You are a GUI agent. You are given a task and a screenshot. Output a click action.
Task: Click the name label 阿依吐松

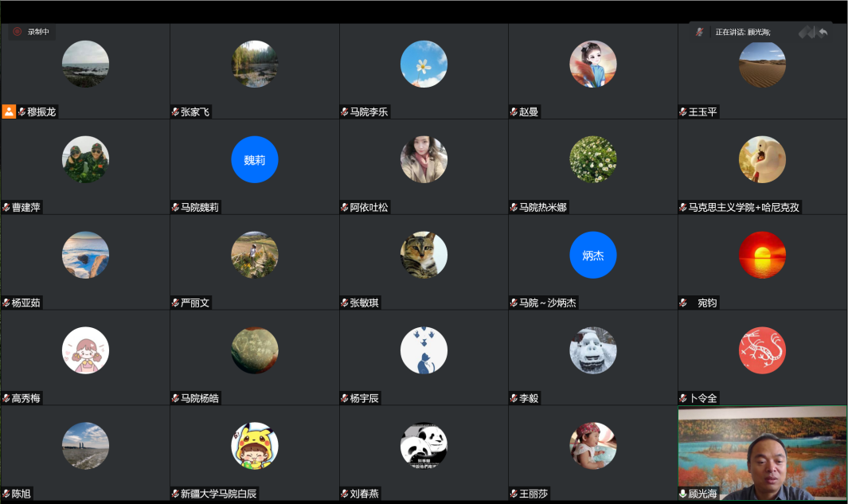369,207
